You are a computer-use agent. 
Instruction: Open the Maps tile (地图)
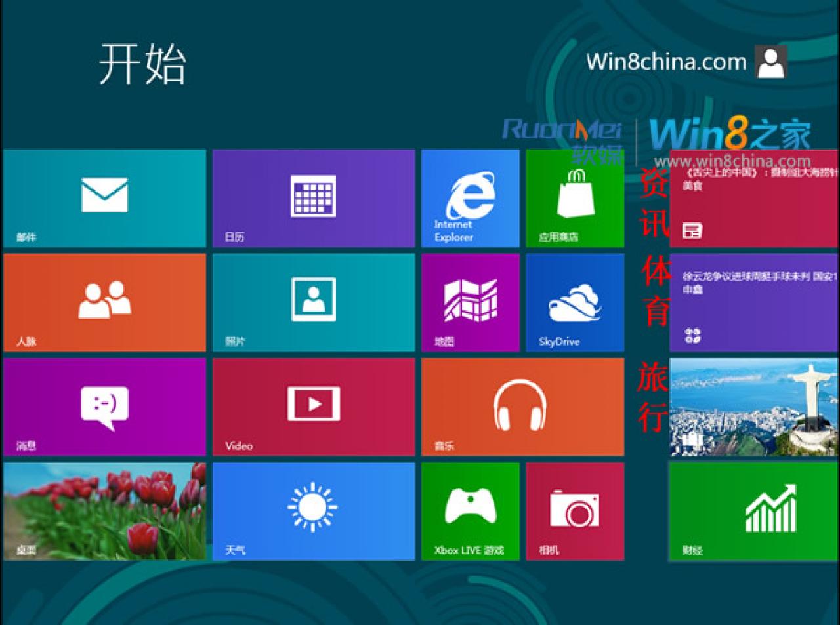coord(471,302)
